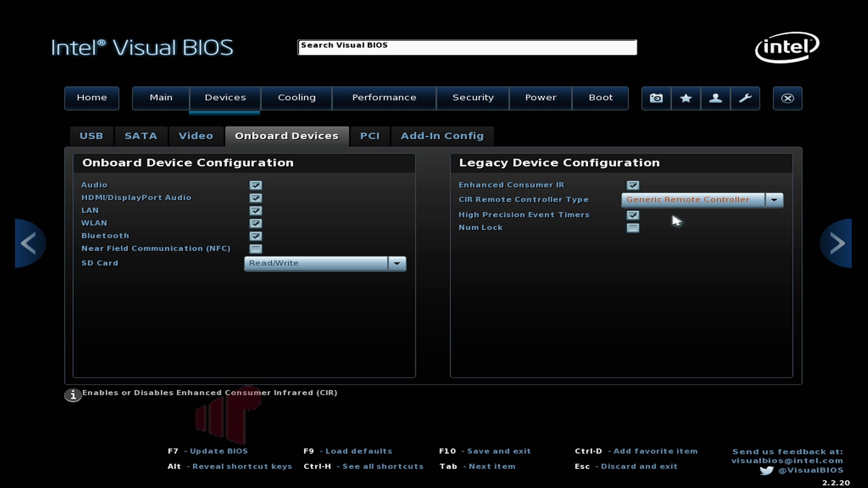The image size is (868, 488).
Task: Open the Video tab
Action: click(x=196, y=136)
